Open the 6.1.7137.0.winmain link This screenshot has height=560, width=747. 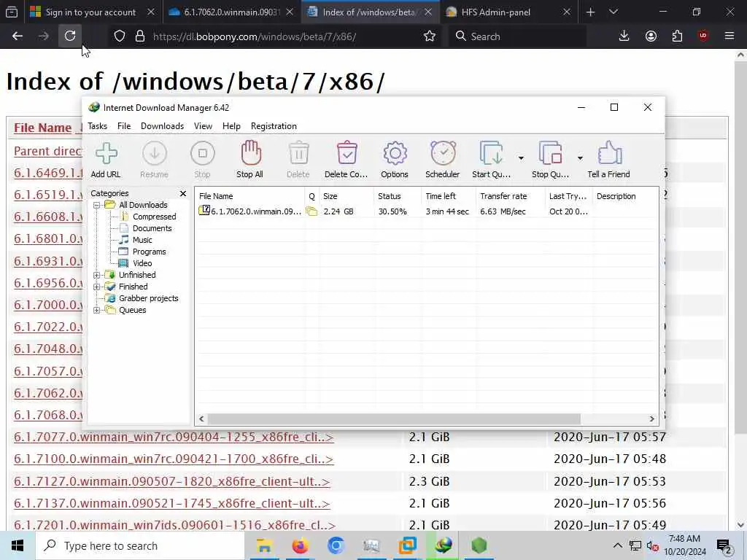click(171, 503)
